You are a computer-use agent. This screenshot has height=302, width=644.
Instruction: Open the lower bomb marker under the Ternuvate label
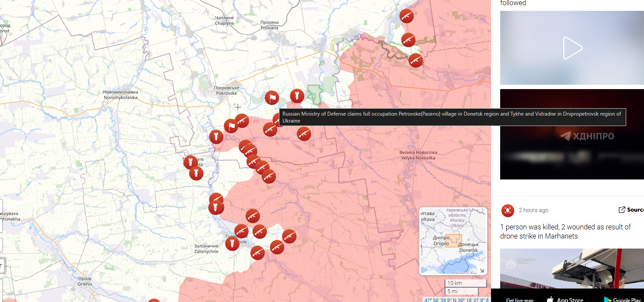[196, 173]
